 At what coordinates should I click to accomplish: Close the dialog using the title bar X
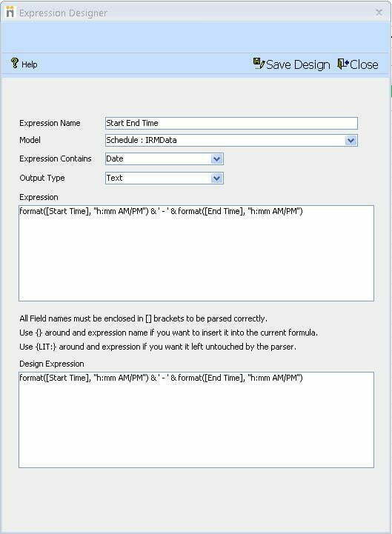[x=379, y=13]
